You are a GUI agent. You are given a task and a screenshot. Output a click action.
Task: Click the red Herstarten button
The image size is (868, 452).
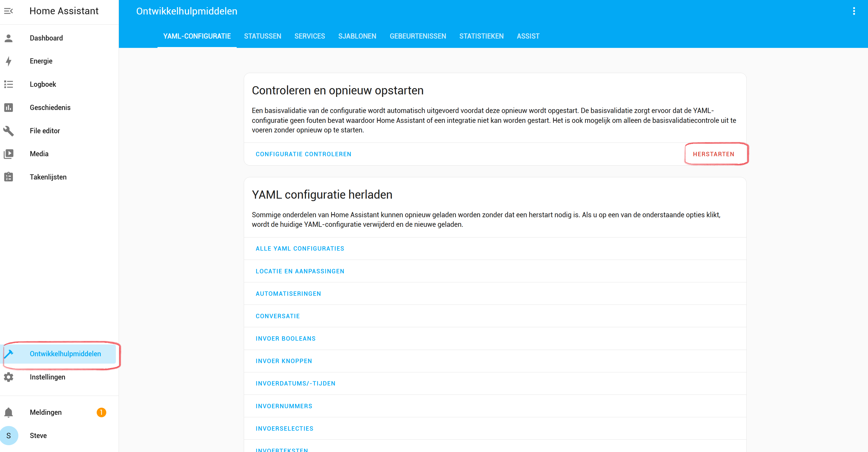click(713, 154)
